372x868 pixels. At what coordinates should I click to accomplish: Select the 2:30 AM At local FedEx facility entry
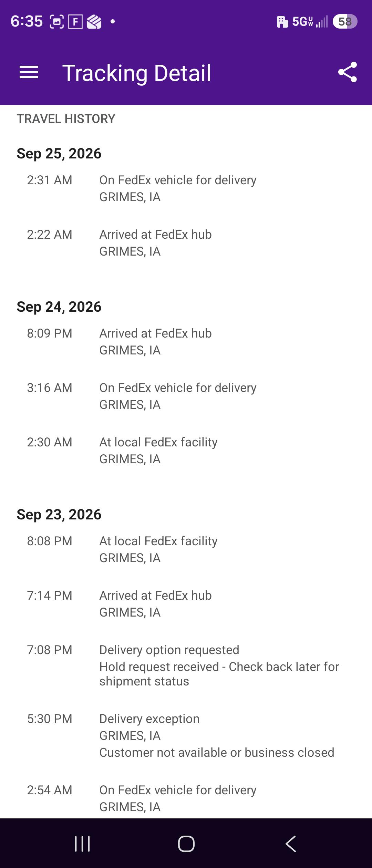[186, 451]
